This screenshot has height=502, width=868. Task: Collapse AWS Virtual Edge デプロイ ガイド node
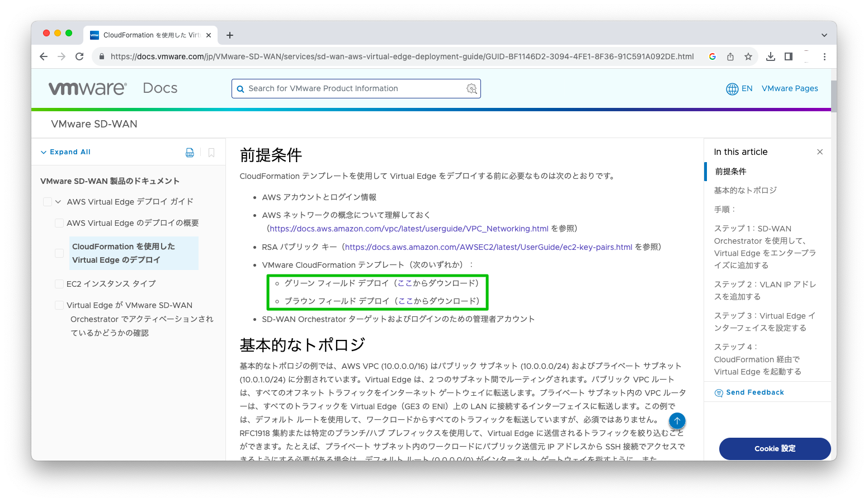pyautogui.click(x=58, y=202)
